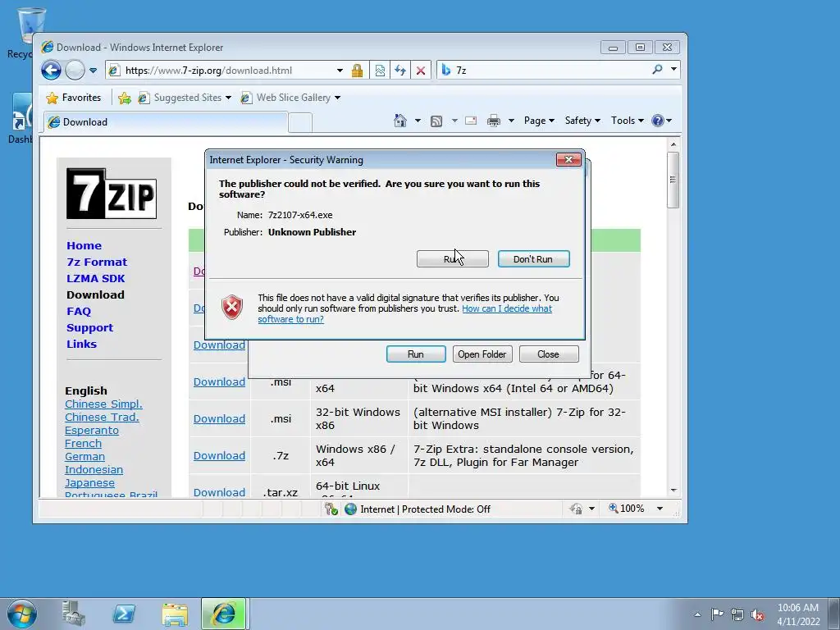Click the Internet Protected Mode status
This screenshot has height=630, width=840.
point(418,509)
